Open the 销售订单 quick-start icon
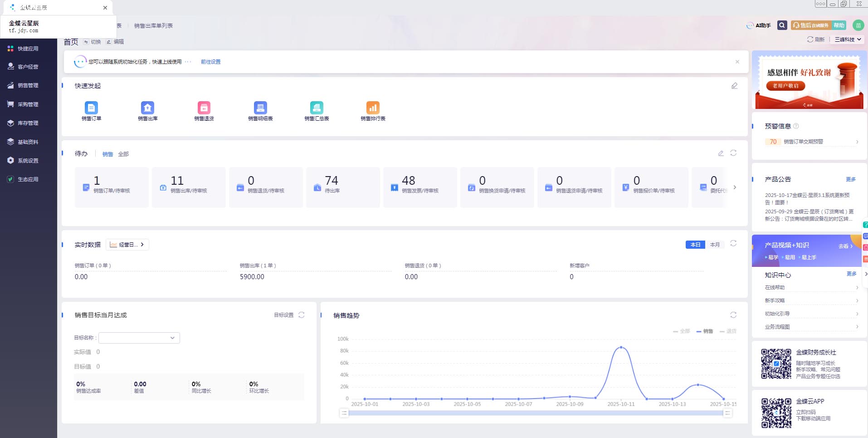The width and height of the screenshot is (868, 438). point(91,108)
